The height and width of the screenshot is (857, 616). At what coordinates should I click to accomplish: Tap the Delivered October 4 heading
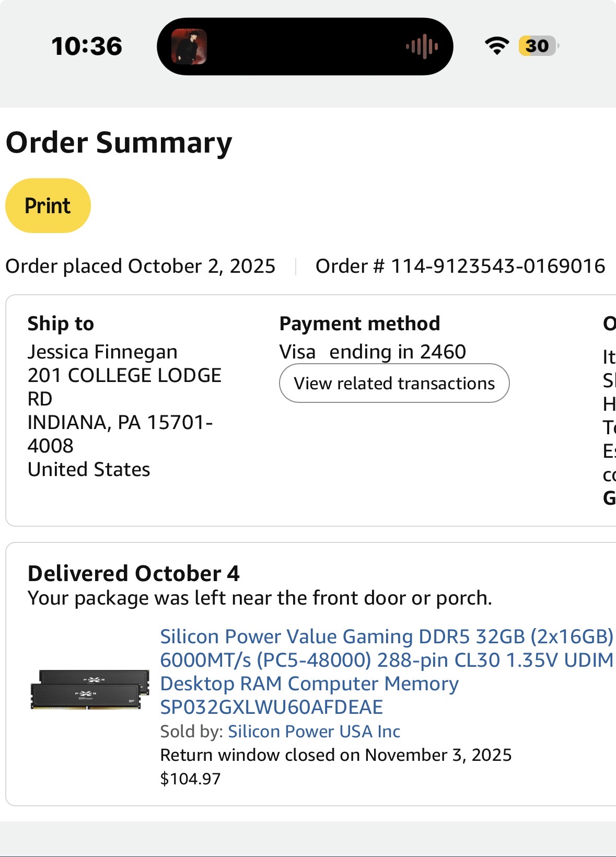[134, 573]
